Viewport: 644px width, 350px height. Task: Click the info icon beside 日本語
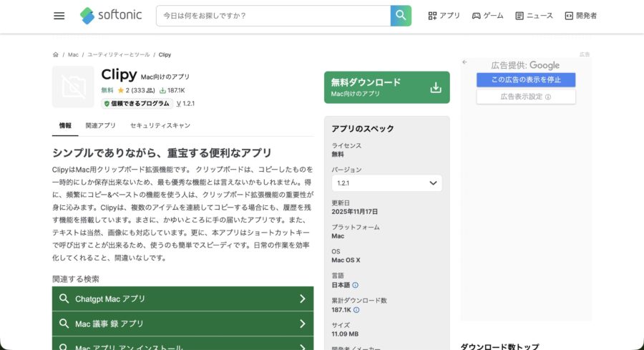pos(356,285)
